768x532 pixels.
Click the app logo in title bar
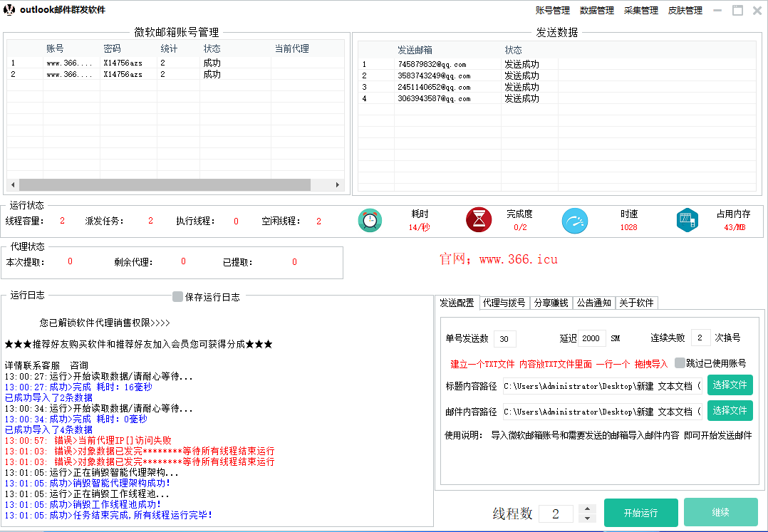point(10,10)
